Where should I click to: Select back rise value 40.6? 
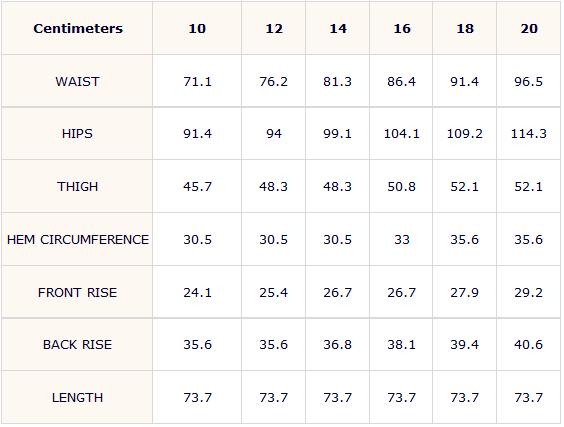pyautogui.click(x=528, y=345)
